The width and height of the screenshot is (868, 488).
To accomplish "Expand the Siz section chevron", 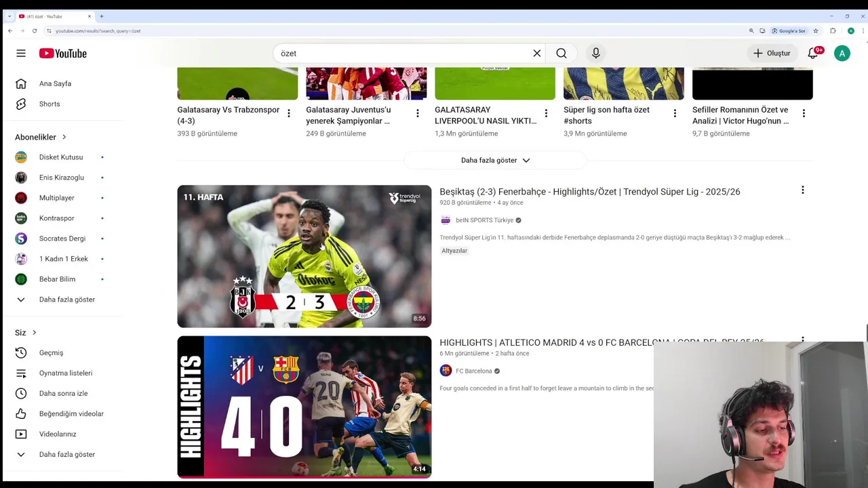I will tap(34, 332).
